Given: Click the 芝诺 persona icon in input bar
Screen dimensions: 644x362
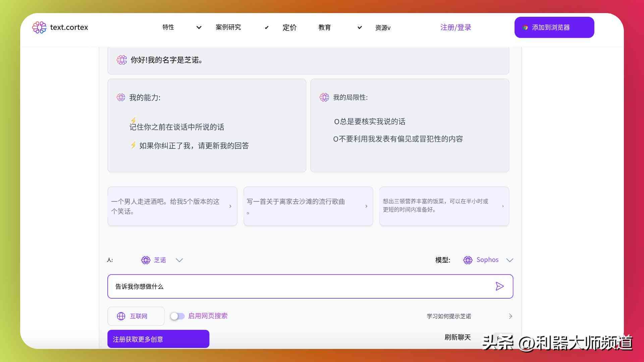Looking at the screenshot, I should coord(145,260).
